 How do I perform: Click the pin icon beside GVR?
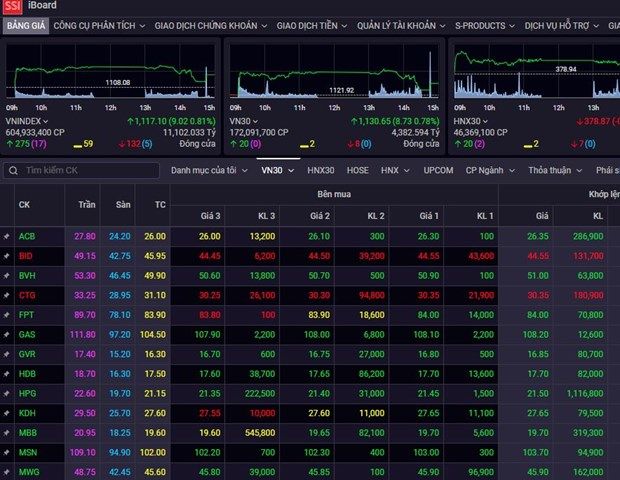coord(7,354)
